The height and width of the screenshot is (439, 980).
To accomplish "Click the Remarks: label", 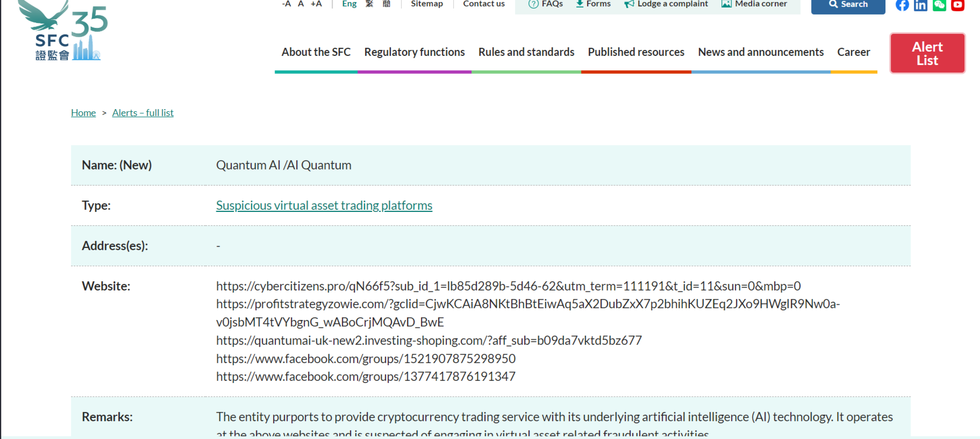I will coord(107,417).
